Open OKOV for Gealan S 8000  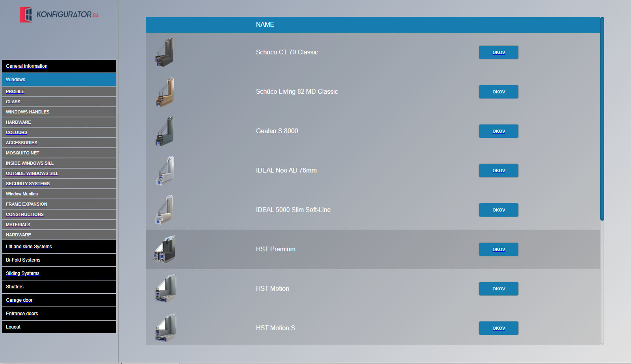pyautogui.click(x=499, y=131)
